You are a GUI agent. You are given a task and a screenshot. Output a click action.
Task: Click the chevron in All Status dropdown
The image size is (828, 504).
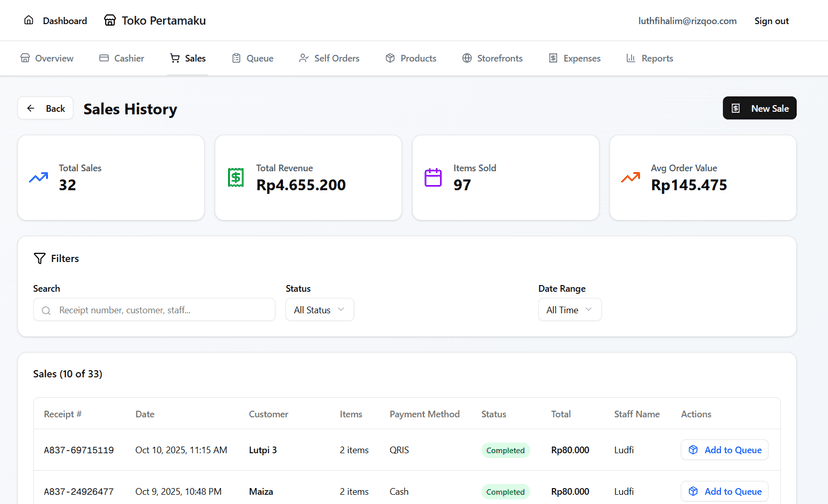pos(341,310)
